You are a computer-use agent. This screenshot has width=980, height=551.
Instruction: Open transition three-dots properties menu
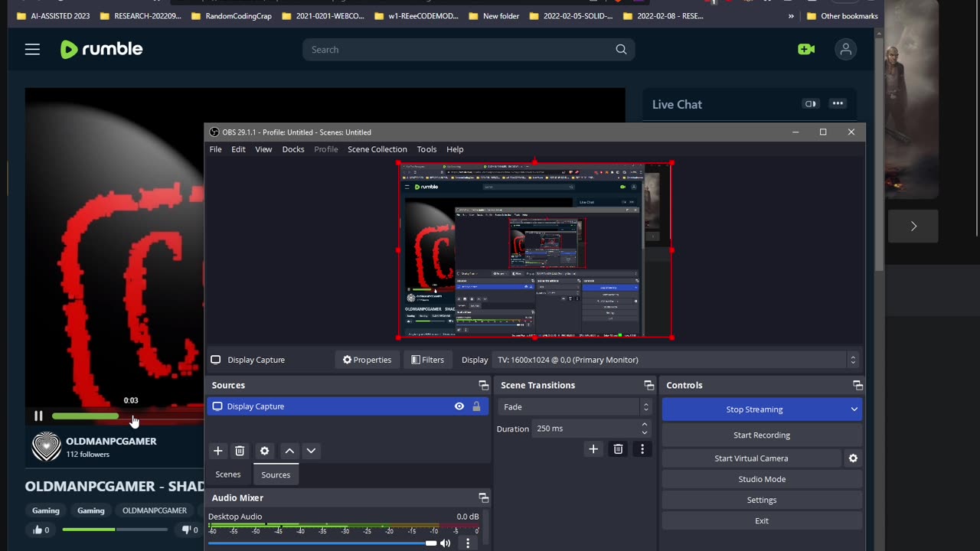coord(642,449)
